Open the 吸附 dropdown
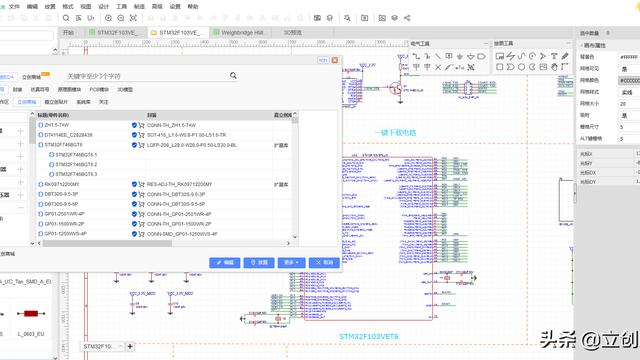 coord(629,116)
